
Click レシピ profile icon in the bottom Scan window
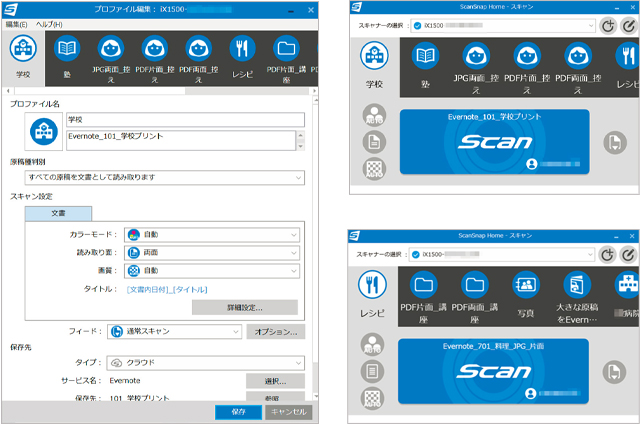[x=372, y=285]
